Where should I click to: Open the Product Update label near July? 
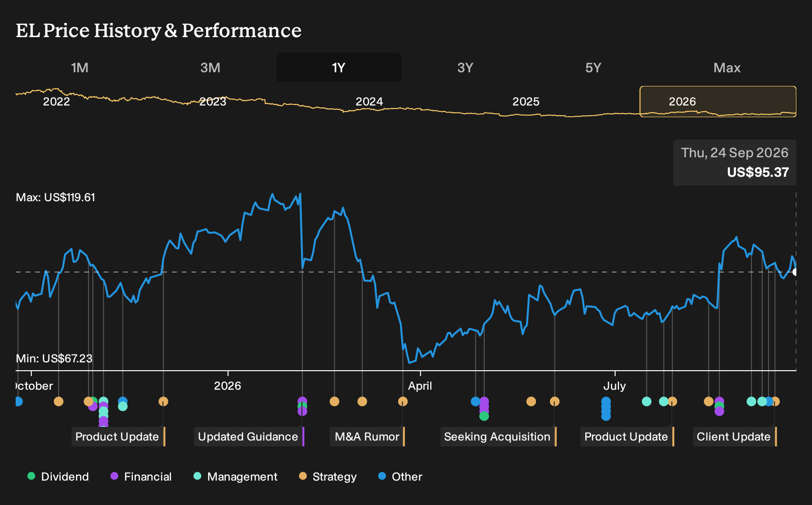tap(627, 437)
